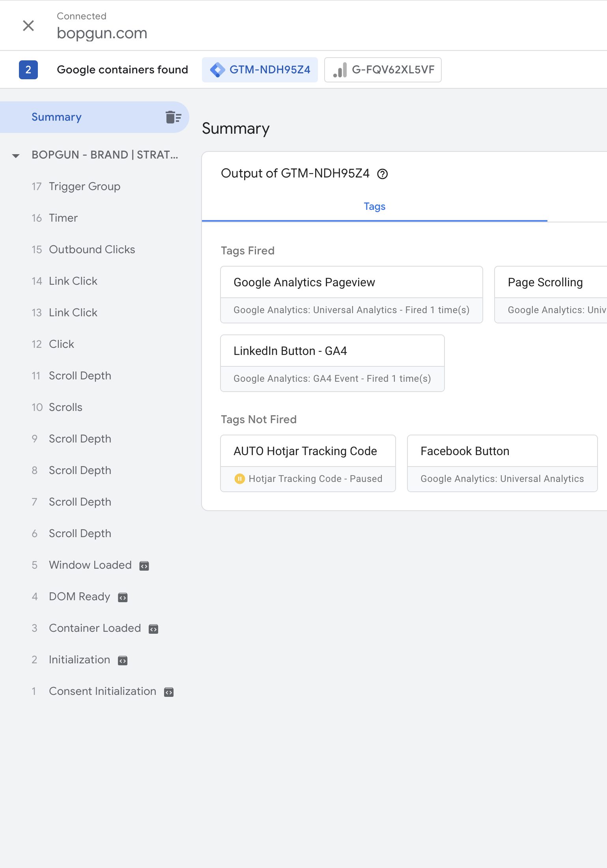This screenshot has width=607, height=868.
Task: Switch to the G-FQV62XL5VF container chip
Action: click(x=383, y=70)
